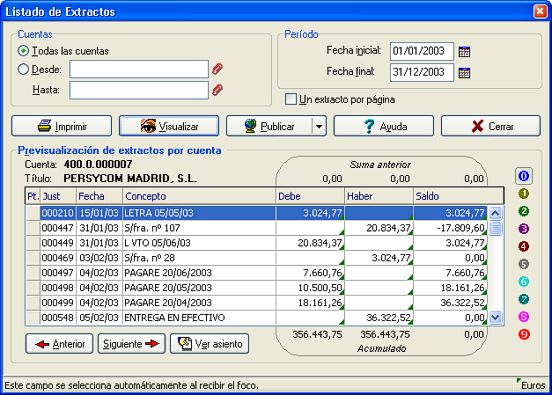Select row L VTO 05/06/03
This screenshot has height=395, width=552.
coord(257,243)
